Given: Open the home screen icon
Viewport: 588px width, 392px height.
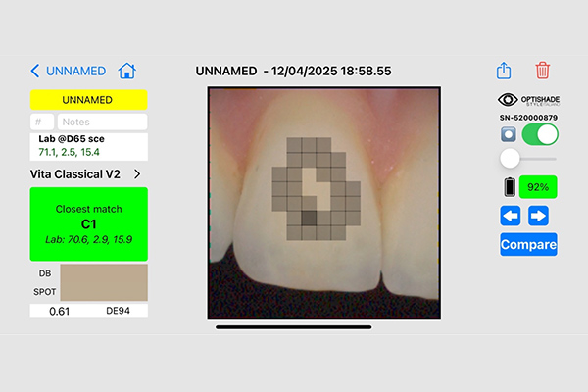Looking at the screenshot, I should click(x=126, y=72).
